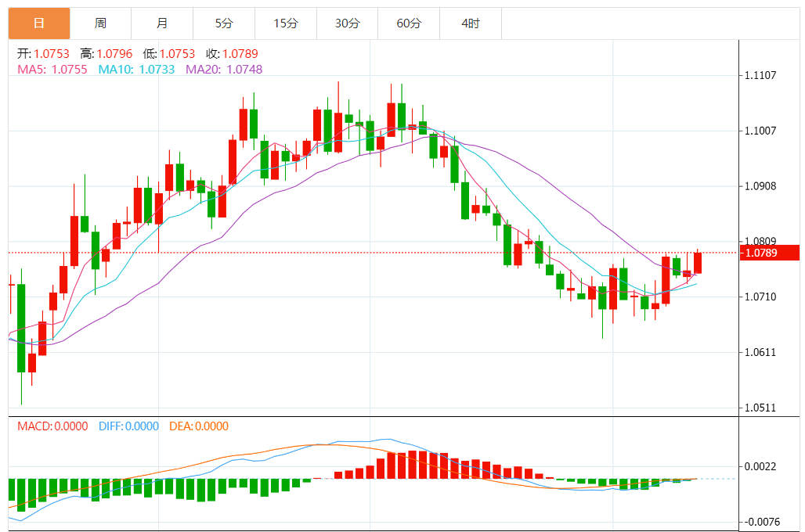Switch to the 月 monthly tab
This screenshot has width=805, height=532.
162,23
